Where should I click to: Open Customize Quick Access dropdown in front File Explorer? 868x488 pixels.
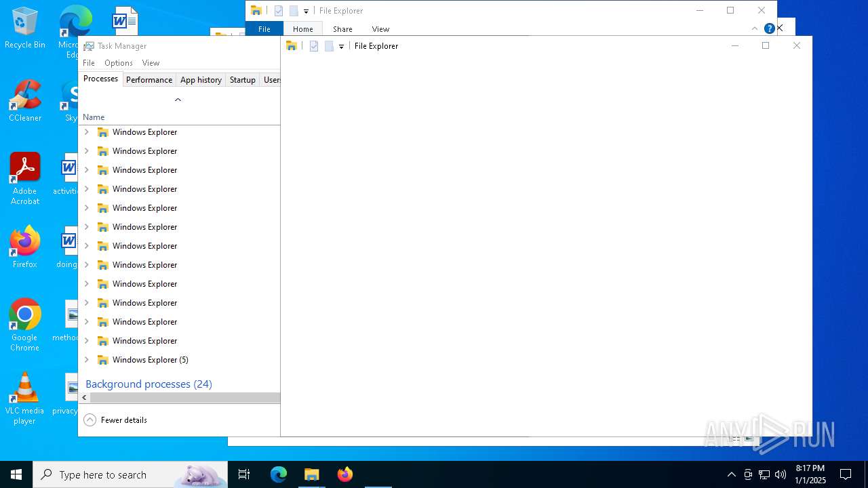[341, 46]
